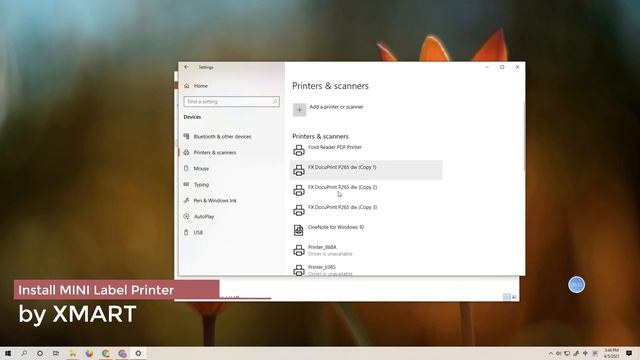The image size is (640, 360).
Task: Open File Explorer from the taskbar
Action: point(72,353)
